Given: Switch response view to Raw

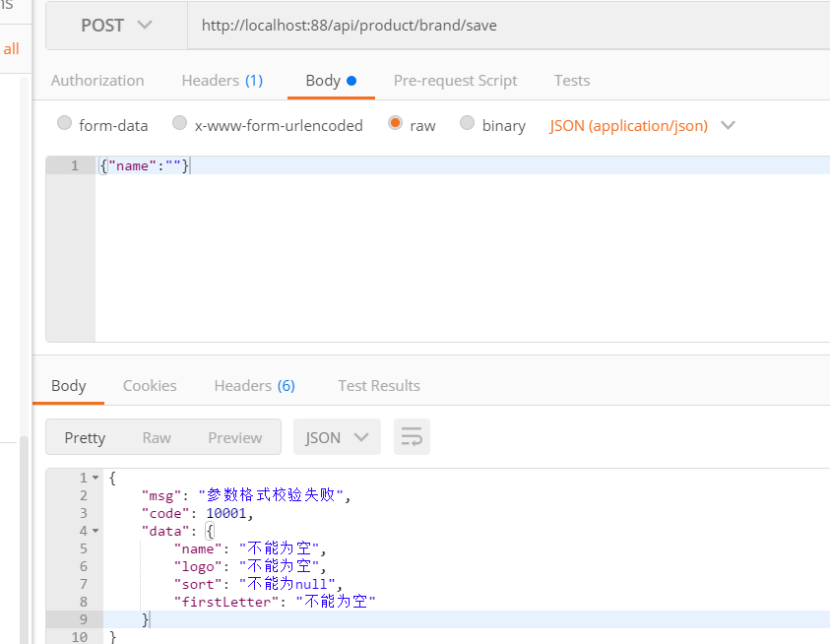Looking at the screenshot, I should 157,438.
